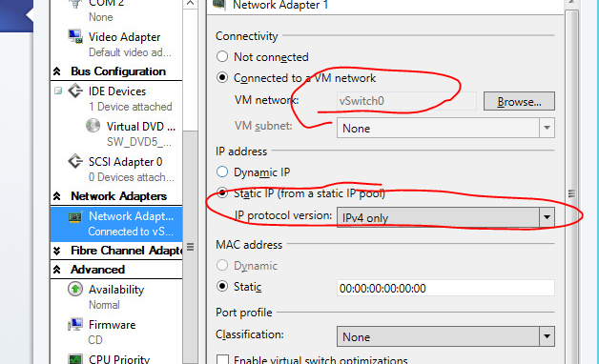This screenshot has height=364, width=599.
Task: Click the SCSI Adapter 0 icon
Action: click(75, 161)
